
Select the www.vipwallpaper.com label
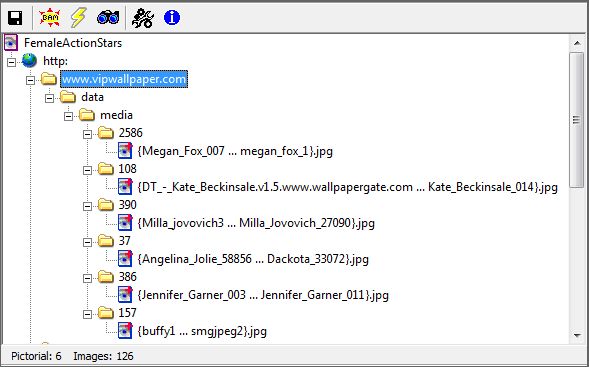click(124, 79)
